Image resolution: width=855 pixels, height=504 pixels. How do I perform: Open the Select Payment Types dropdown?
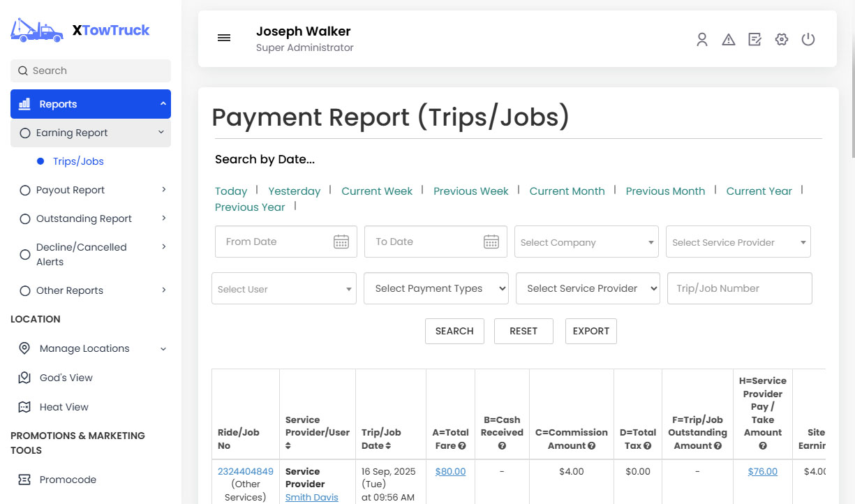[x=436, y=288]
